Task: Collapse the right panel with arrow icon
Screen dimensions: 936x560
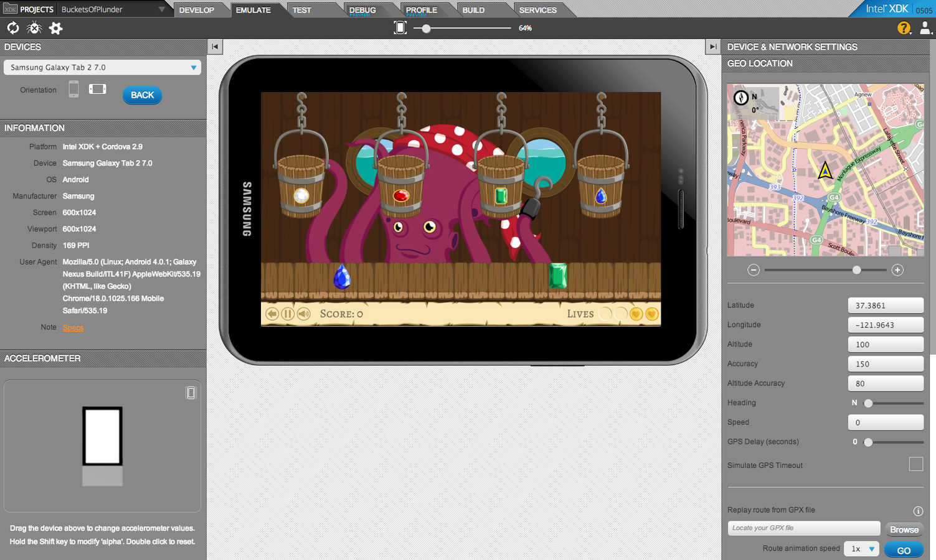Action: pyautogui.click(x=713, y=47)
